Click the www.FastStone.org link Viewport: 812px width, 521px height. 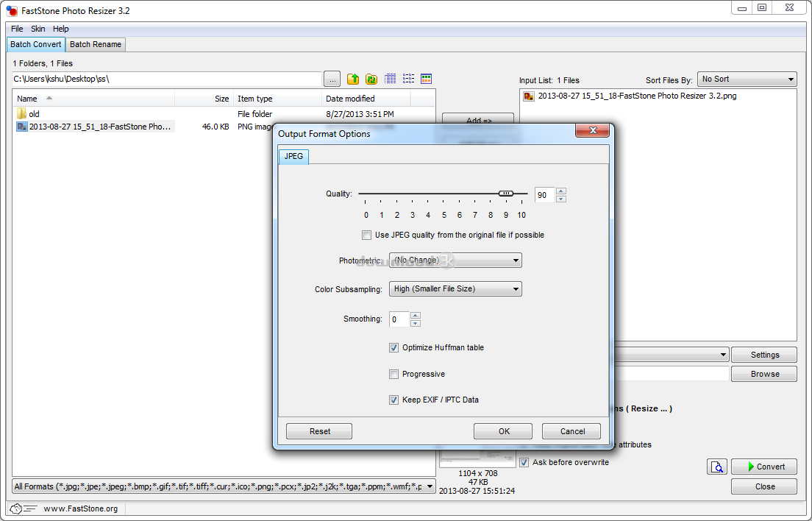[81, 508]
